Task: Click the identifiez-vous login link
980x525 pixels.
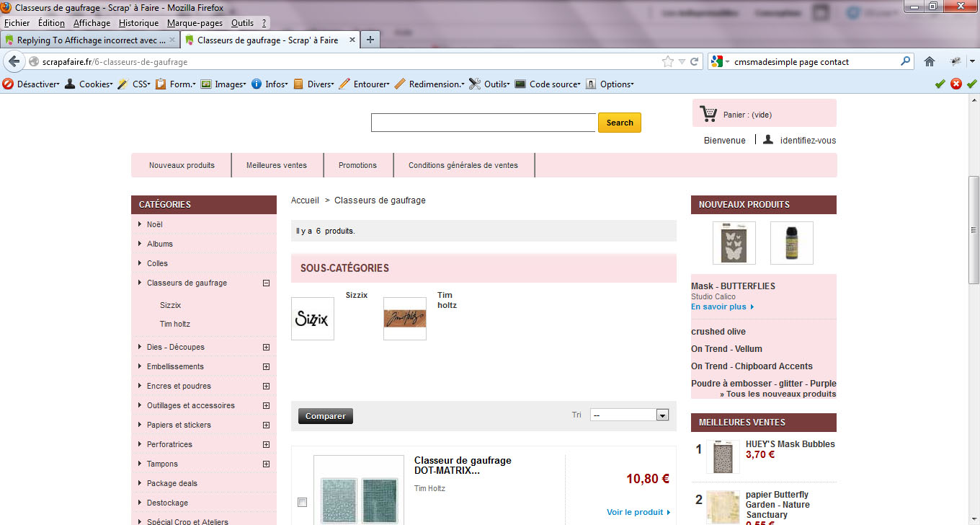Action: point(808,141)
